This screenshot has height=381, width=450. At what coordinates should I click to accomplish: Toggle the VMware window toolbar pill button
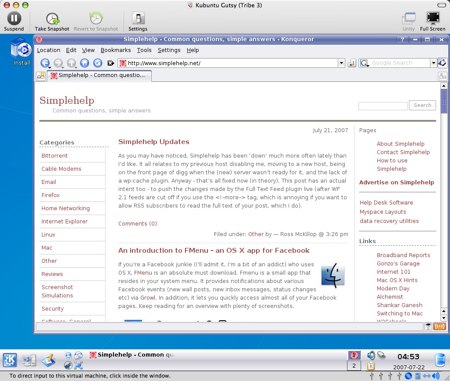(441, 5)
